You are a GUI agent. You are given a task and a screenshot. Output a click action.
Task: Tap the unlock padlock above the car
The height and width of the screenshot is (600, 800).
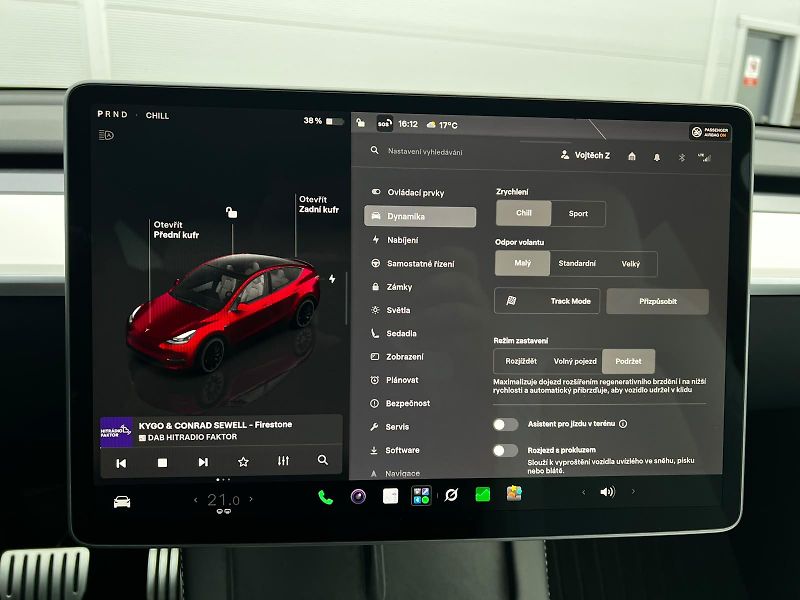[x=232, y=212]
